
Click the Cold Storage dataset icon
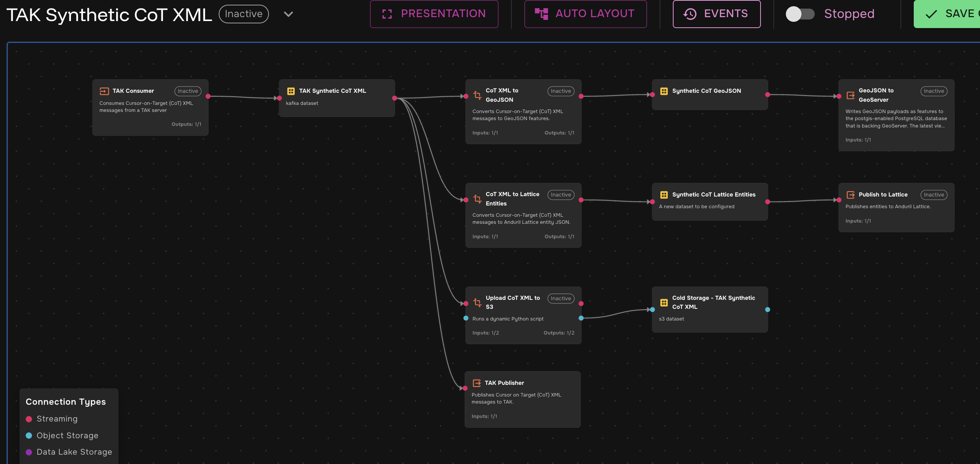[x=664, y=303]
